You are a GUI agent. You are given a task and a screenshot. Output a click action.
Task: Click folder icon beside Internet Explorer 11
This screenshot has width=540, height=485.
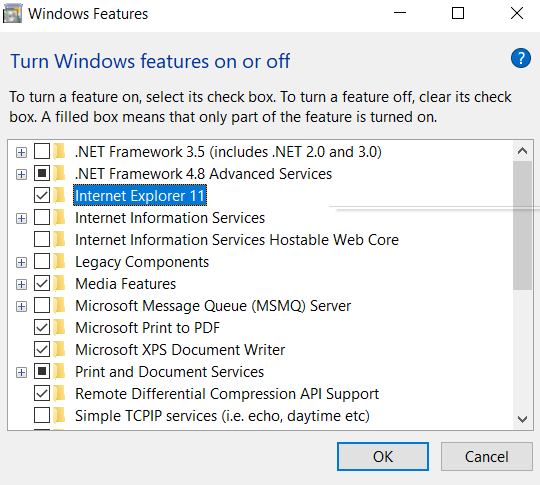pyautogui.click(x=60, y=196)
